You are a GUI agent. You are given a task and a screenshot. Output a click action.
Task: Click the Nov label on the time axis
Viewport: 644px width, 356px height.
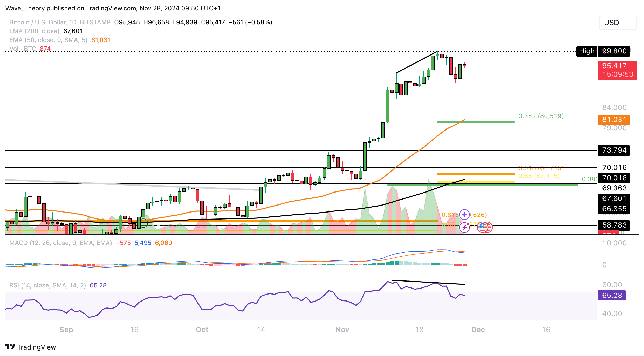[342, 330]
